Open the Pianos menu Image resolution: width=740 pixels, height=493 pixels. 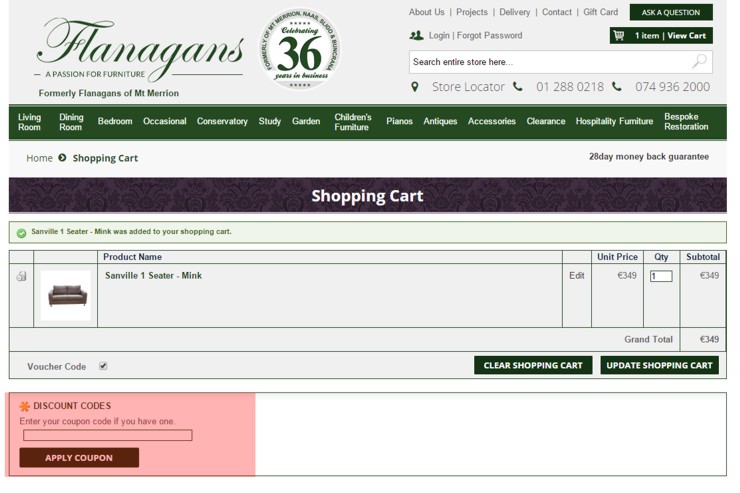[399, 121]
